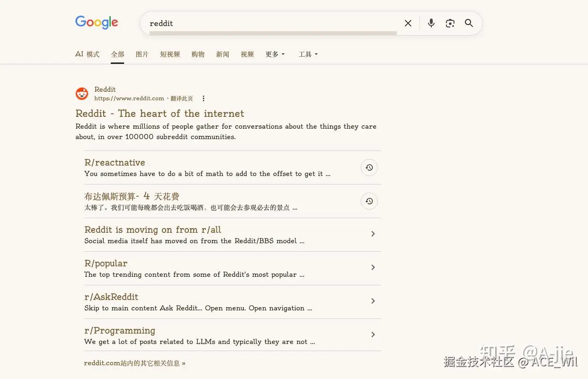Open image search with the camera lens icon

point(450,23)
